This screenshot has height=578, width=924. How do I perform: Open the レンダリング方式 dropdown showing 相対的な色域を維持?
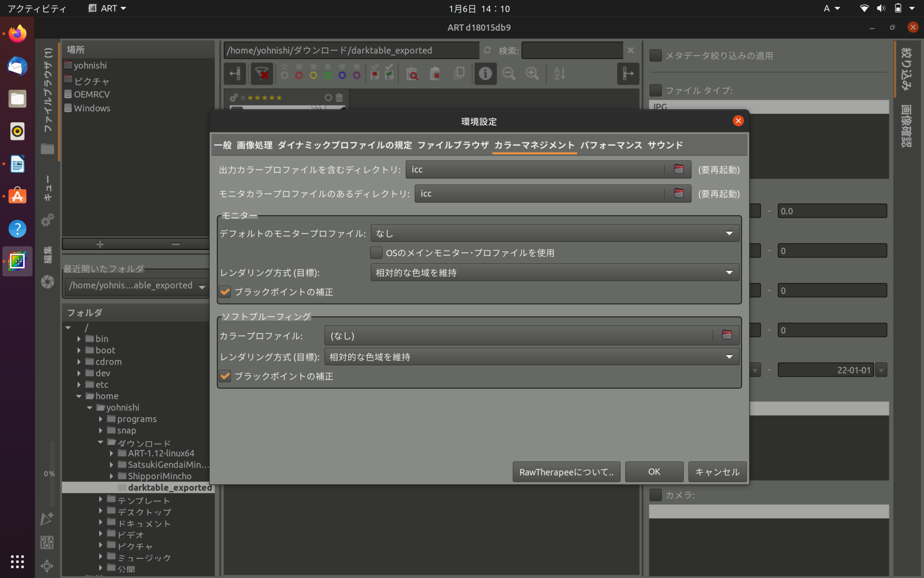[x=554, y=272]
